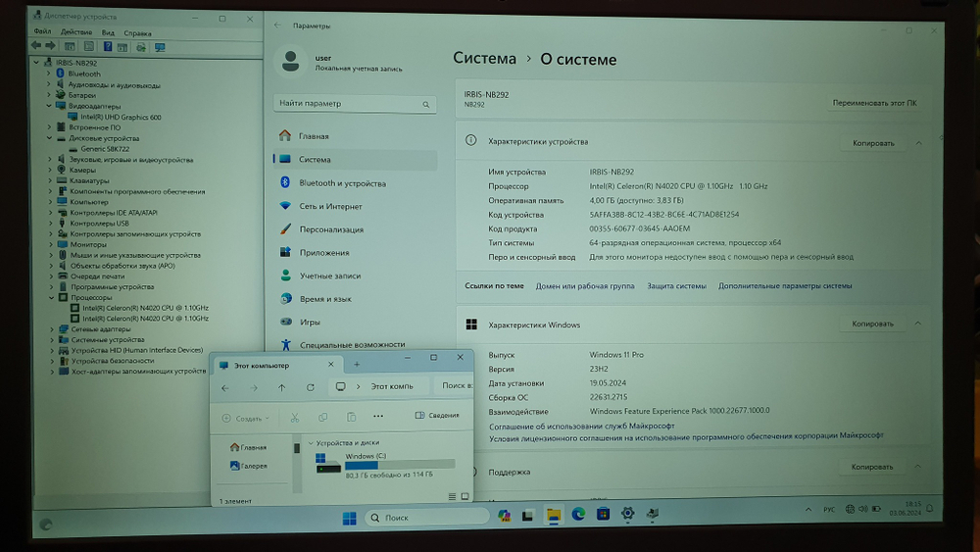980x552 pixels.
Task: Click the Windows (C:) disk usage bar
Action: tap(400, 465)
